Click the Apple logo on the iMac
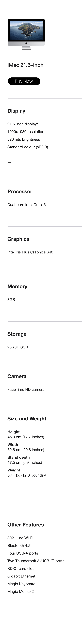 (26, 44)
